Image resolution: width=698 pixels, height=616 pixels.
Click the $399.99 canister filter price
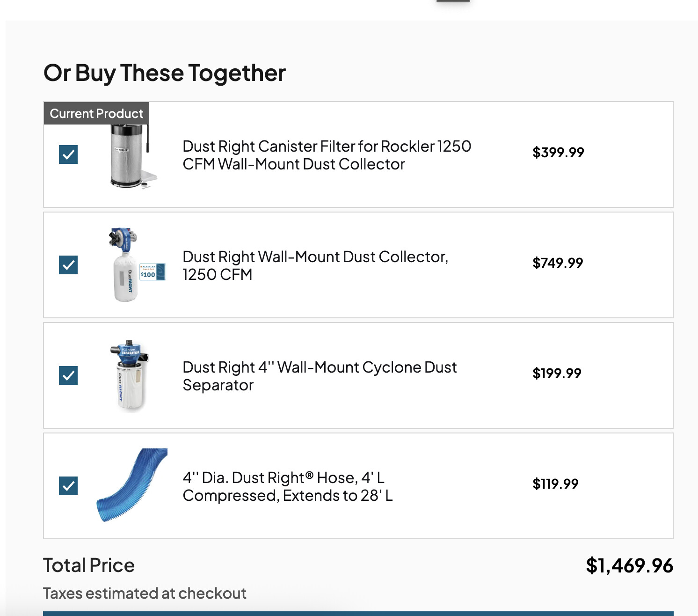click(558, 152)
